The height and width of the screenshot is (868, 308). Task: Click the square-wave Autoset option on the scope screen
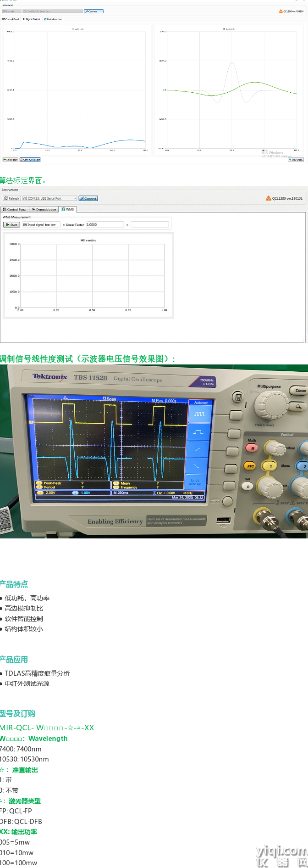(199, 414)
